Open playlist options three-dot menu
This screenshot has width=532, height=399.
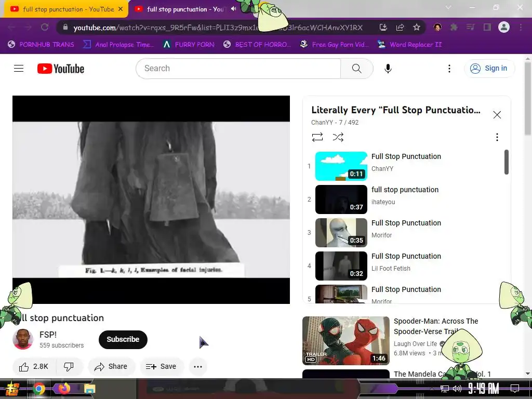[x=497, y=137]
